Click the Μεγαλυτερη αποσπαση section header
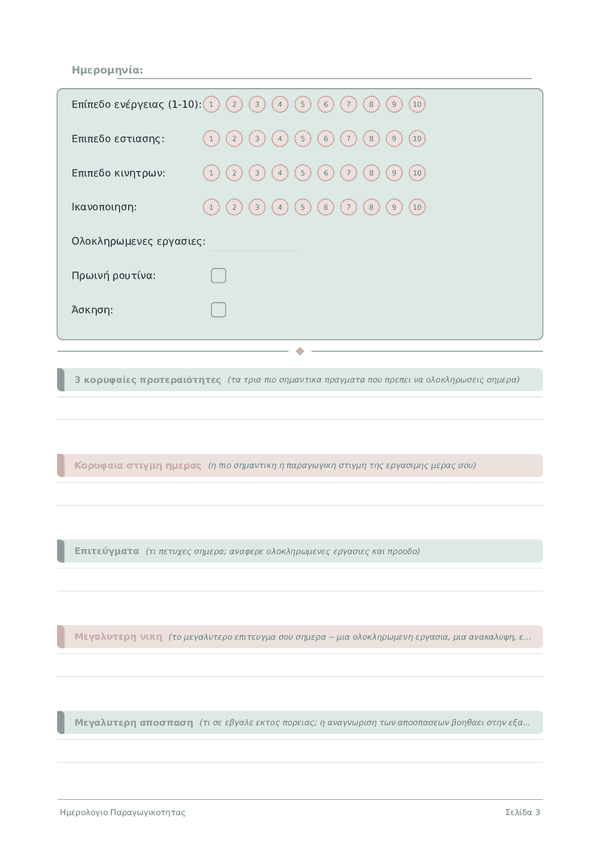The height and width of the screenshot is (848, 600). 300,723
